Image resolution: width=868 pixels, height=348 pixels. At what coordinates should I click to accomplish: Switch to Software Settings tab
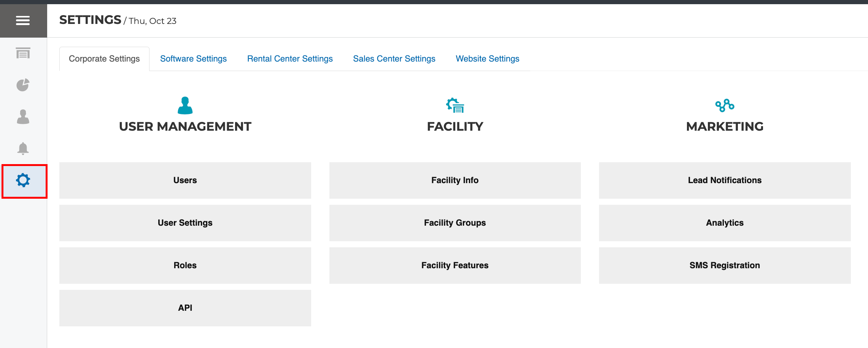pos(193,59)
